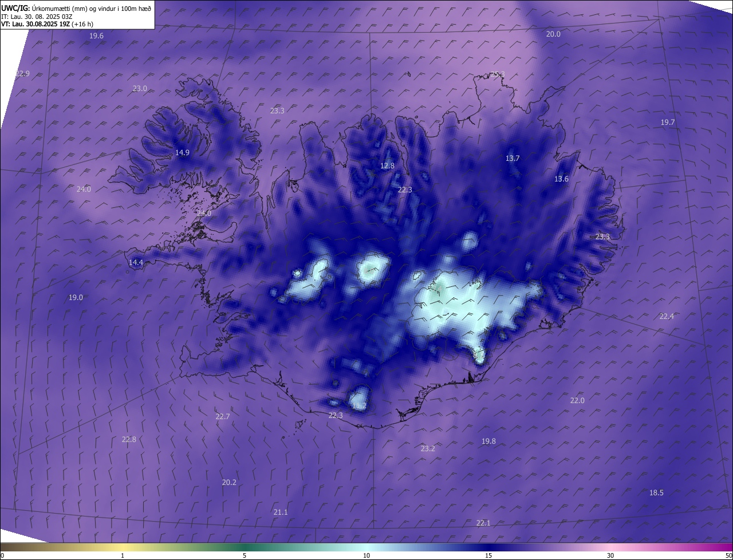The width and height of the screenshot is (733, 560).
Task: Select the 19.7 value label
Action: point(668,123)
